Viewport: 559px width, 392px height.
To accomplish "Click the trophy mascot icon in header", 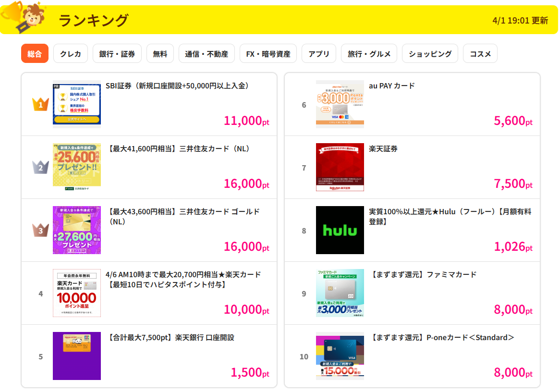I will [24, 17].
